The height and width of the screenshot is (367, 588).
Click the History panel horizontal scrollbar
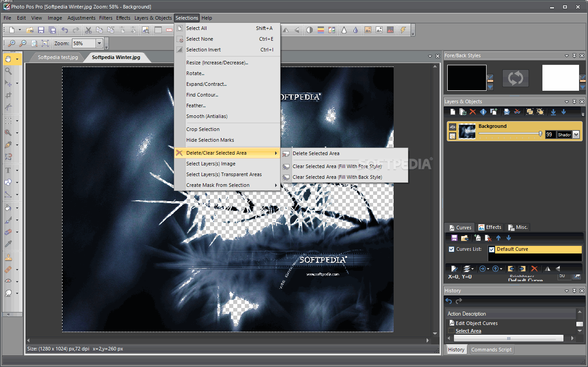pos(508,338)
